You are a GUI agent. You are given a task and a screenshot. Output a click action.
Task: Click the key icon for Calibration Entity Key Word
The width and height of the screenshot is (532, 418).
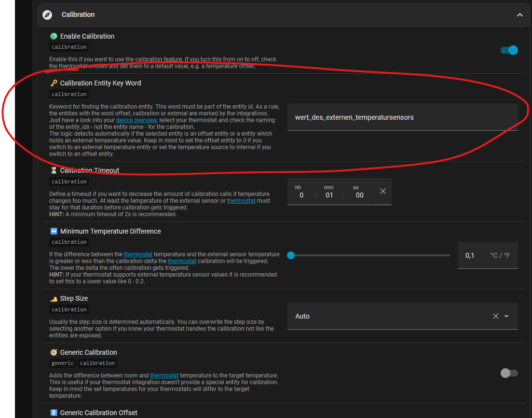[x=54, y=83]
